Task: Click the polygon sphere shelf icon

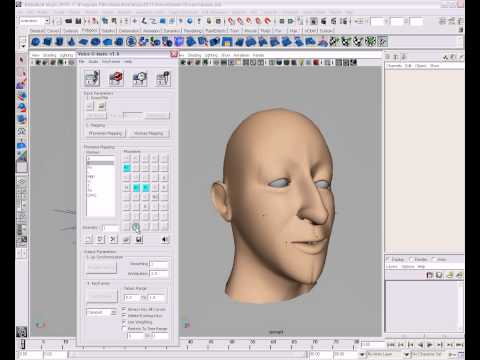Action: coord(36,42)
